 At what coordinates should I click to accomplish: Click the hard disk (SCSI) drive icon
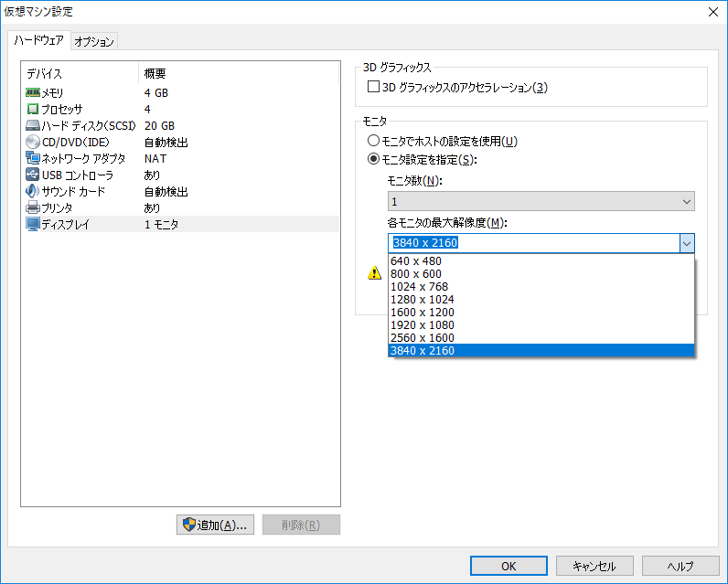(33, 125)
